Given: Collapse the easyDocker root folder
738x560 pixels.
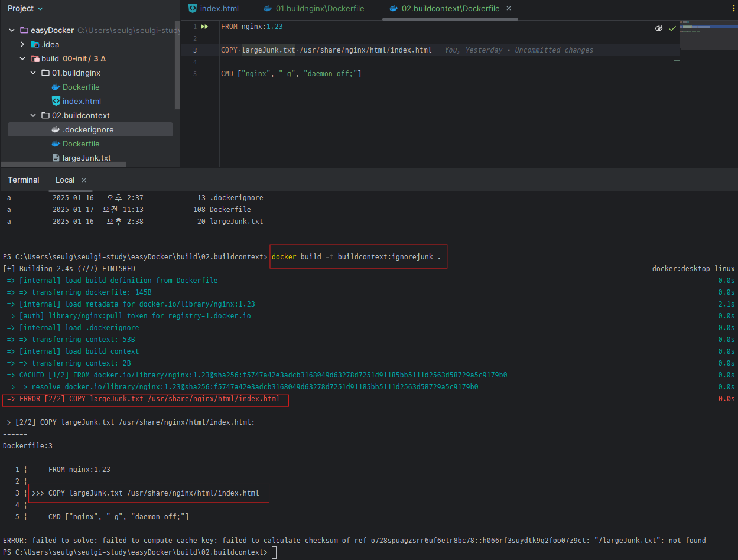Looking at the screenshot, I should click(x=12, y=30).
